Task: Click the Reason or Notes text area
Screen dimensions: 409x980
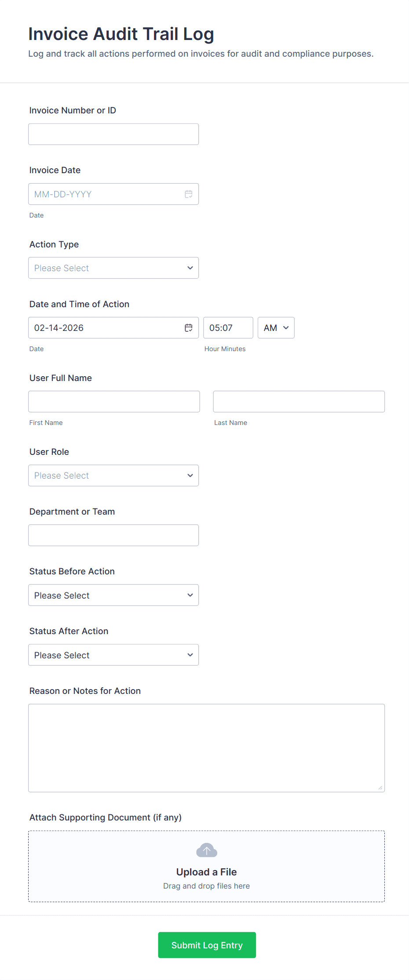Action: 206,748
